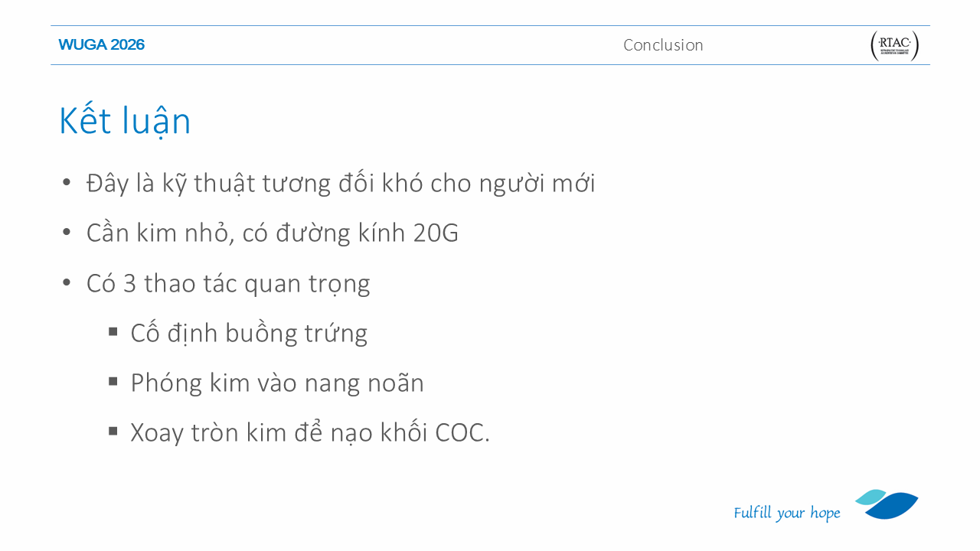Select first bullet about kỹ thuật

(341, 184)
